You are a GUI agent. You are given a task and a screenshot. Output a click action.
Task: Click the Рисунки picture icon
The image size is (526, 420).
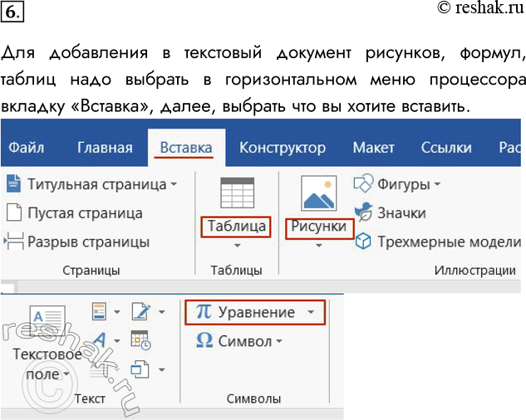pos(319,194)
